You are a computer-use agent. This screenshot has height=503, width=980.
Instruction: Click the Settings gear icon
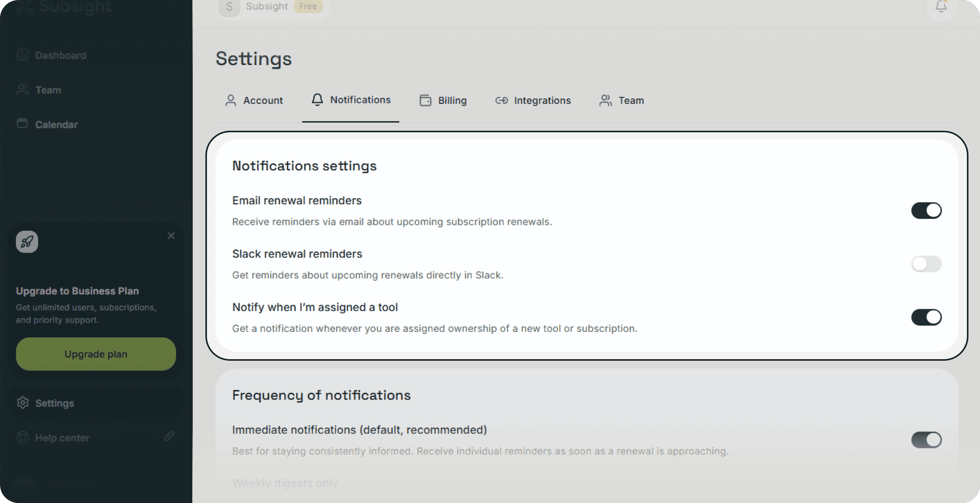23,403
